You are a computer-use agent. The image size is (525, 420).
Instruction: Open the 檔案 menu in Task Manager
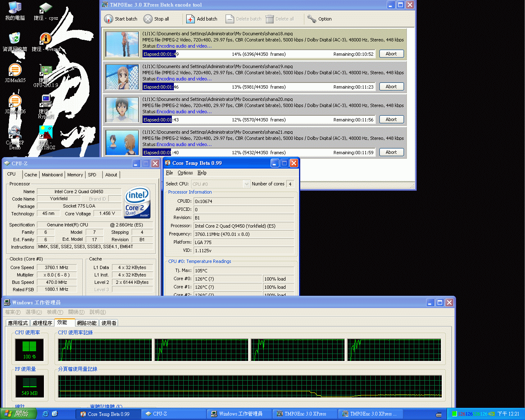pos(13,312)
